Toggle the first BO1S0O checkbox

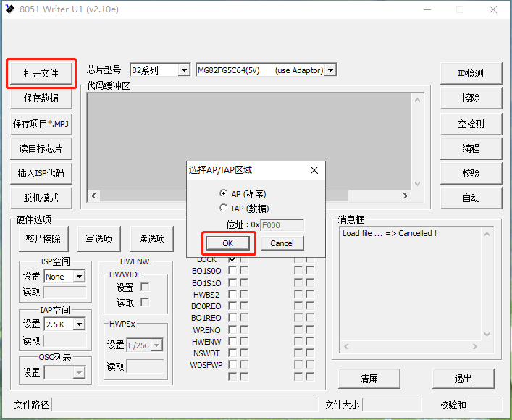click(x=232, y=270)
